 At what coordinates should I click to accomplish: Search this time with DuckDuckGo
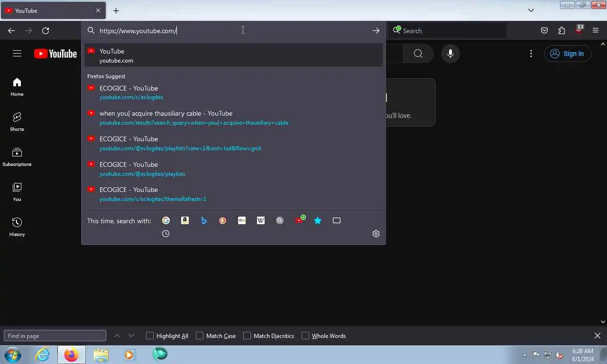[223, 220]
